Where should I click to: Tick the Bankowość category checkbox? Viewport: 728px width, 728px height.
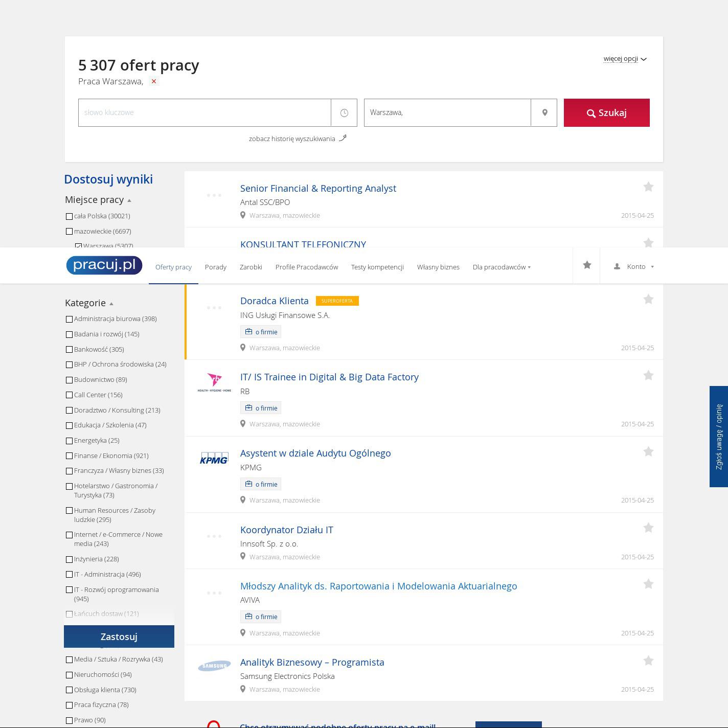point(70,350)
